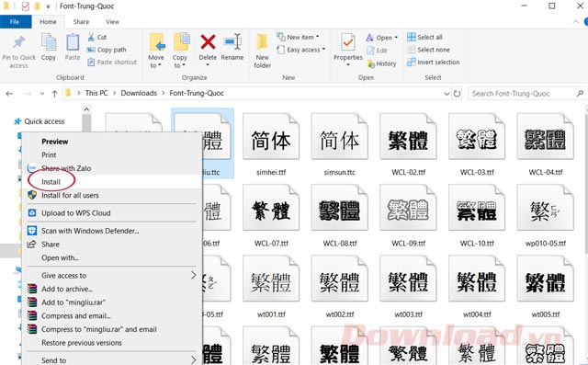Image resolution: width=588 pixels, height=365 pixels.
Task: Choose Install from the context menu
Action: click(112, 182)
